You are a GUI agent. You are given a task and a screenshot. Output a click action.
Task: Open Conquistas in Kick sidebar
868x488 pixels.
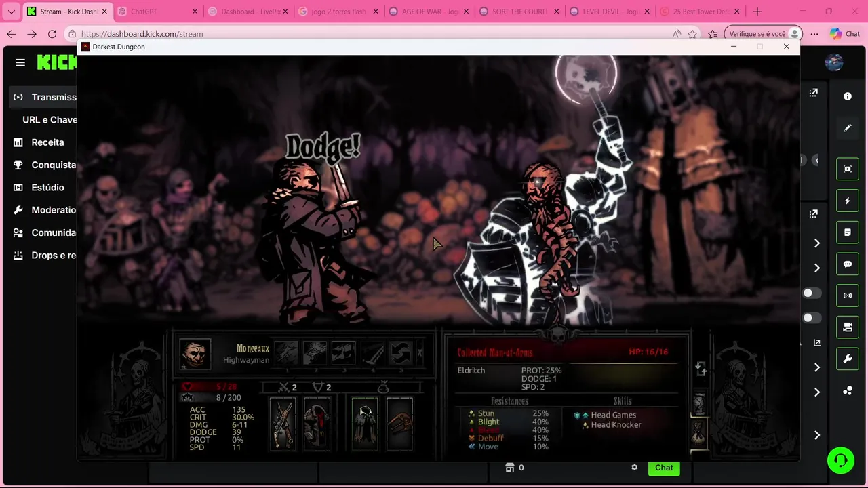coord(45,165)
